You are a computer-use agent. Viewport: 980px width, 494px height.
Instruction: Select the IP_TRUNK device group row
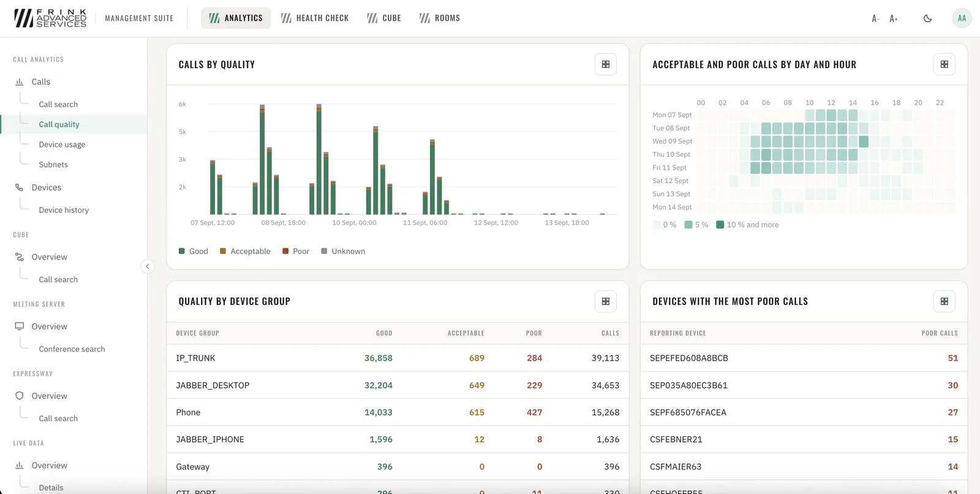tap(398, 358)
